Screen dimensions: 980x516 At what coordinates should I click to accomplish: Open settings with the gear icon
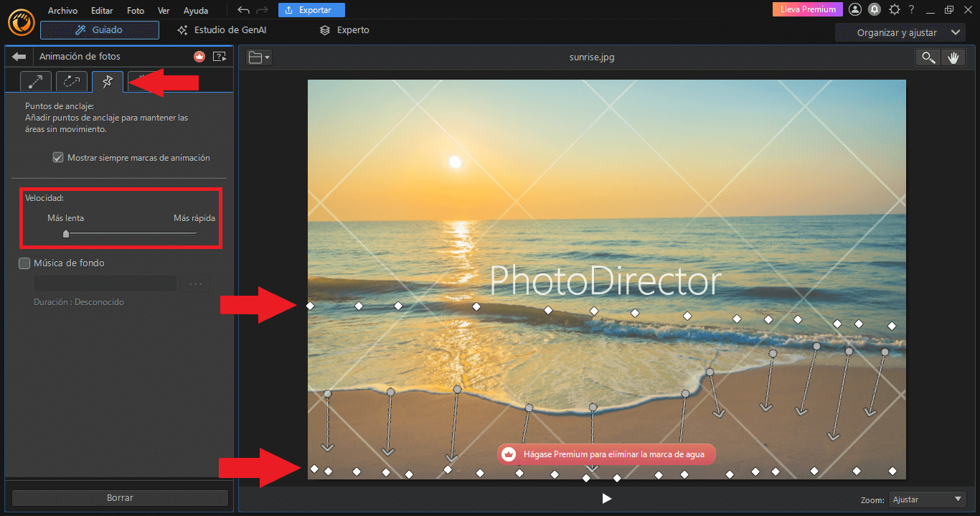894,10
